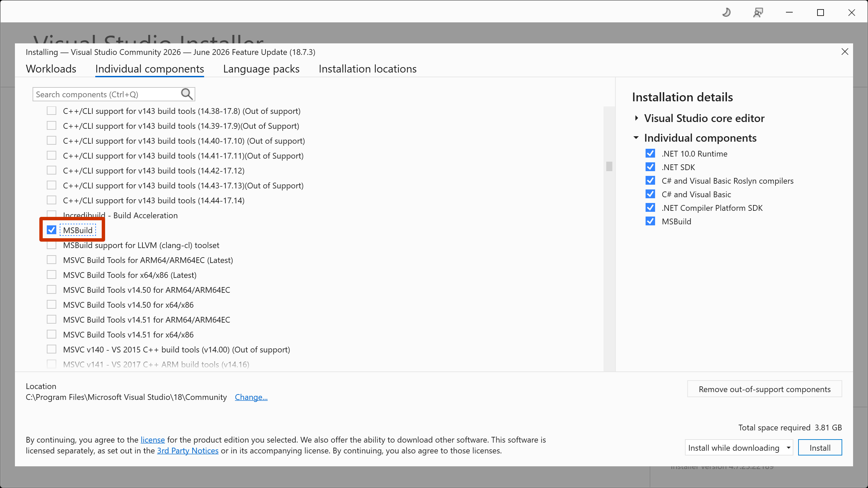Enable MSVC Build Tools for ARM64/ARM64EC (Latest)
Screen dimensions: 868x488
pos(52,260)
